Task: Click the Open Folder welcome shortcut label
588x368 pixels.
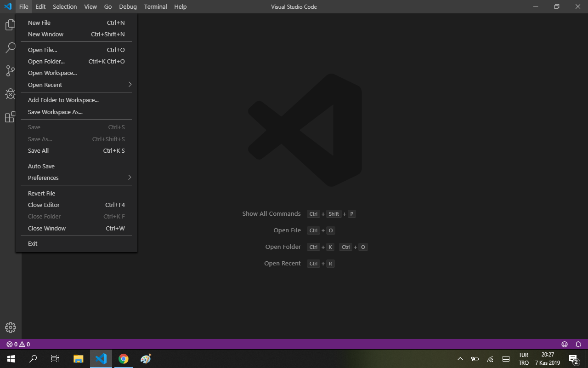Action: [x=283, y=247]
